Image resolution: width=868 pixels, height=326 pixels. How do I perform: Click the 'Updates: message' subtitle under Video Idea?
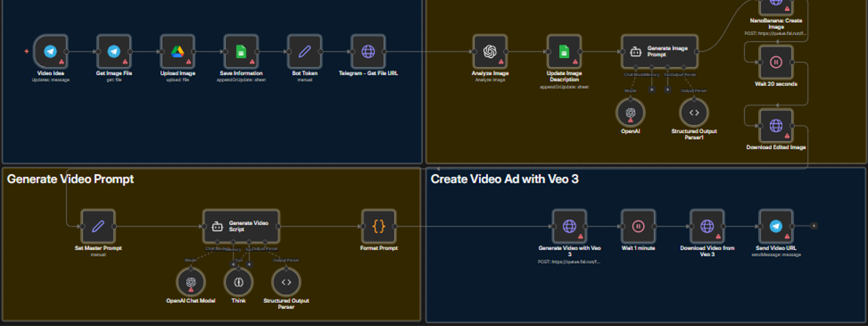(x=51, y=80)
